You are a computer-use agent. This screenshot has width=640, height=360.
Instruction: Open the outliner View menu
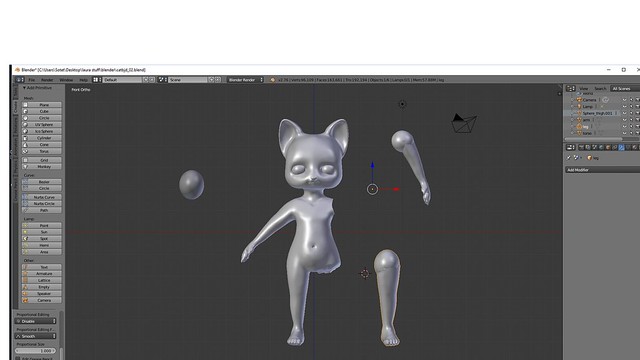coord(584,89)
